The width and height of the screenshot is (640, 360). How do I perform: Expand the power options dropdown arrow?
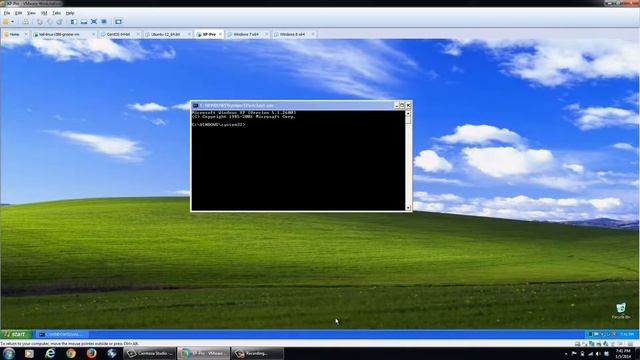point(13,22)
